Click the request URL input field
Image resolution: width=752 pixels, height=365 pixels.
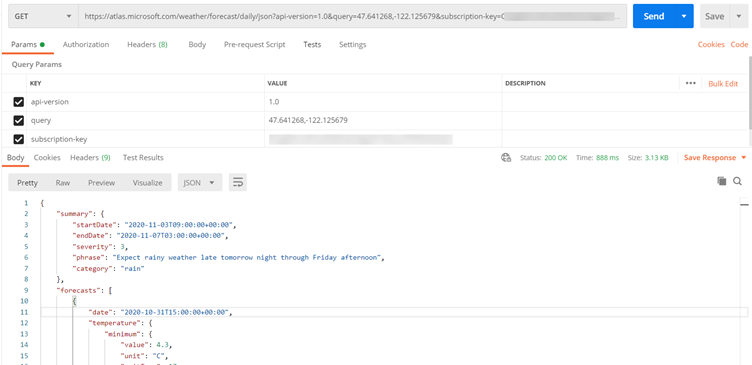(x=352, y=16)
